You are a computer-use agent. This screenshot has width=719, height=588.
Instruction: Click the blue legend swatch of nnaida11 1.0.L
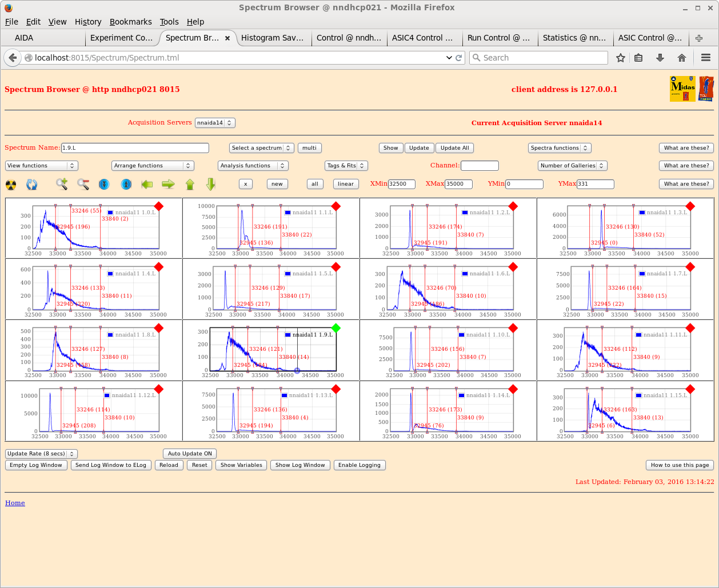[x=110, y=213]
